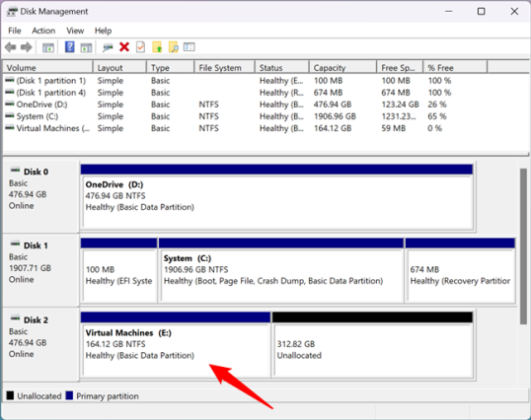This screenshot has height=420, width=531.
Task: Click the Back arrow toolbar icon
Action: click(x=11, y=47)
